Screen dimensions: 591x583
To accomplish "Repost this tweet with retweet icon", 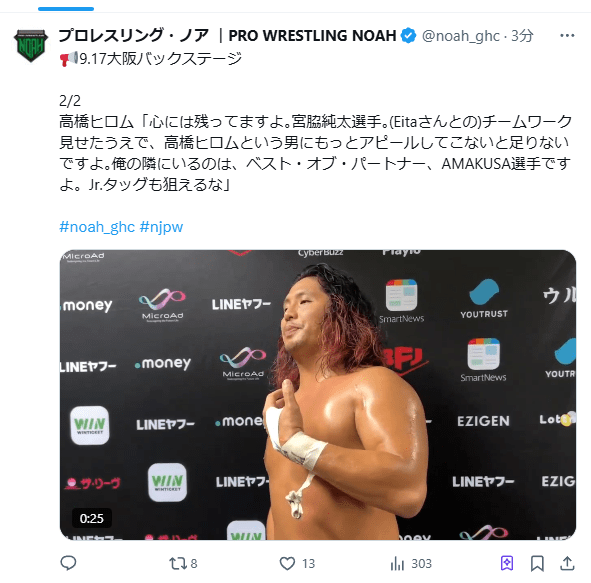I will 178,563.
